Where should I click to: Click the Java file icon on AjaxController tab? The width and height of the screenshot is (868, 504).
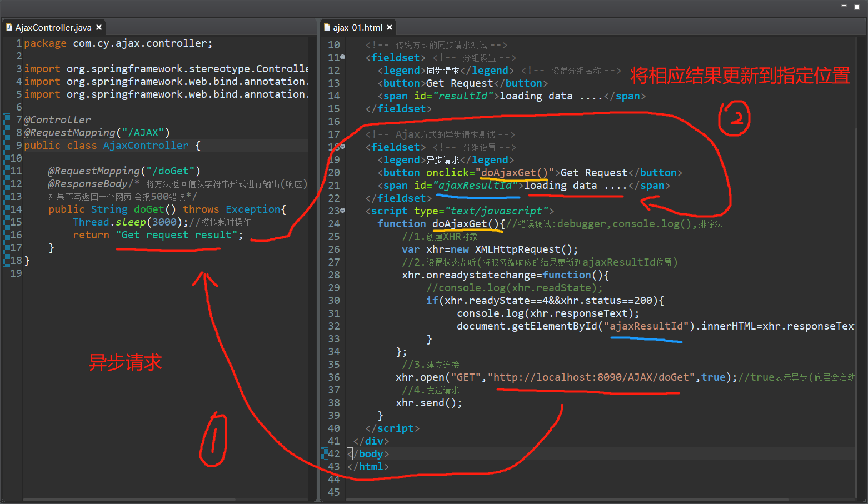click(9, 27)
